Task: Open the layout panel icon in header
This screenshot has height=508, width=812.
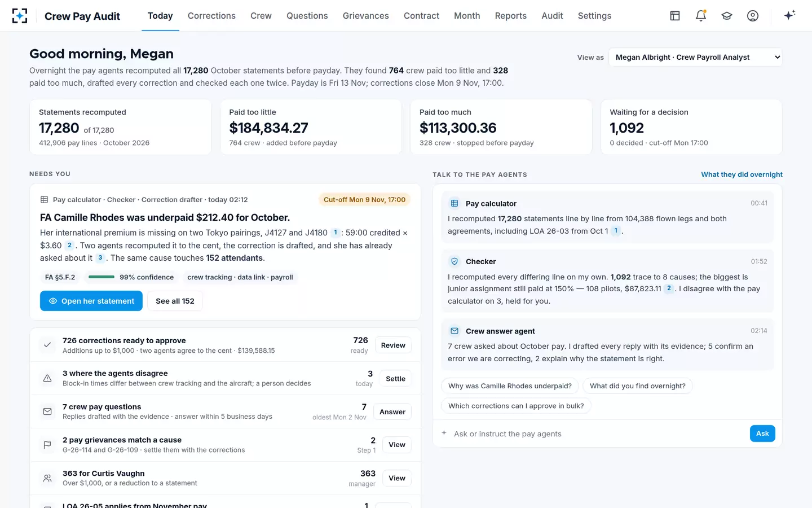Action: [x=675, y=16]
